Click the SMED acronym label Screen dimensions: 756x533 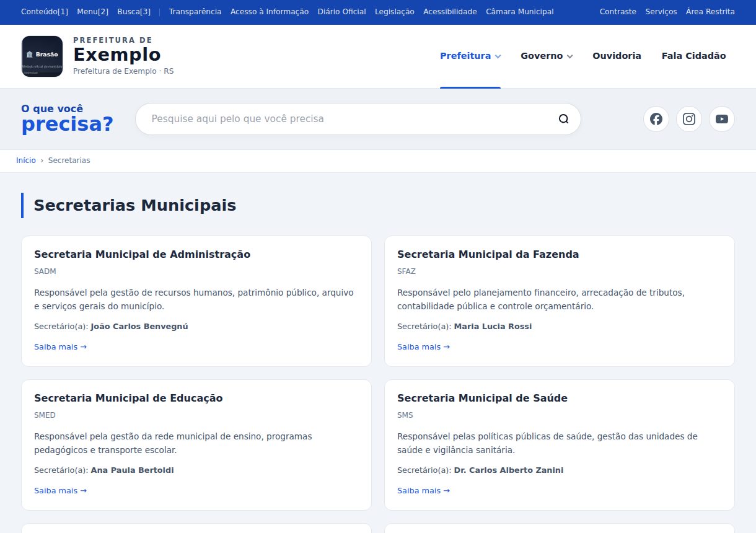(x=45, y=415)
